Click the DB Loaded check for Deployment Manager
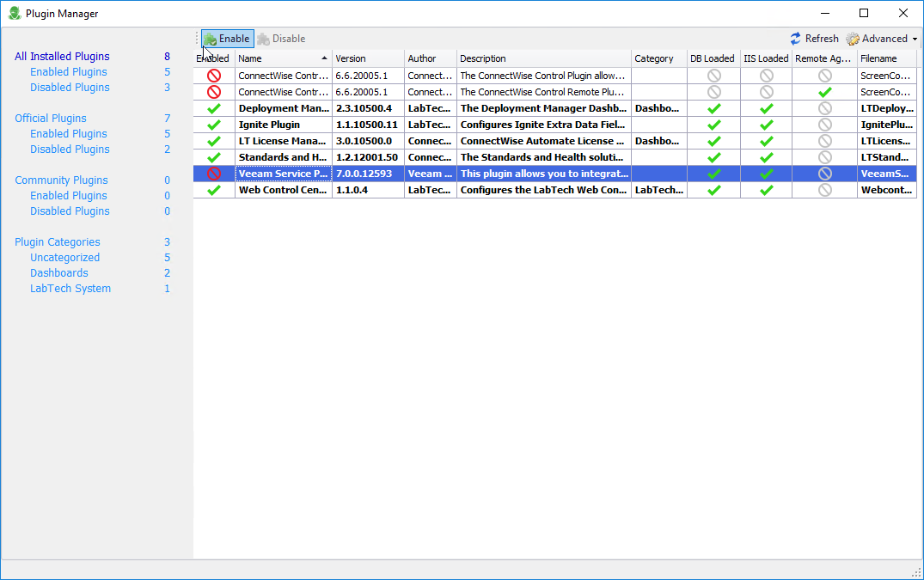This screenshot has width=924, height=580. (x=713, y=107)
